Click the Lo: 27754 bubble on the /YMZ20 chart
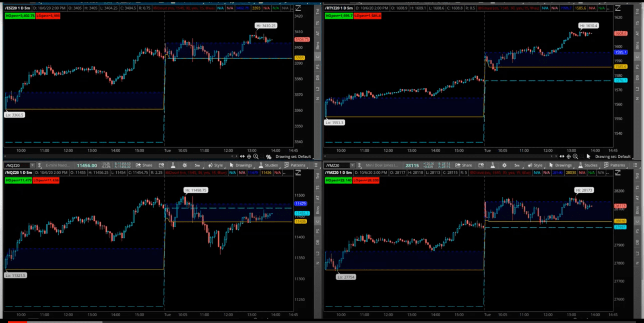 (346, 277)
